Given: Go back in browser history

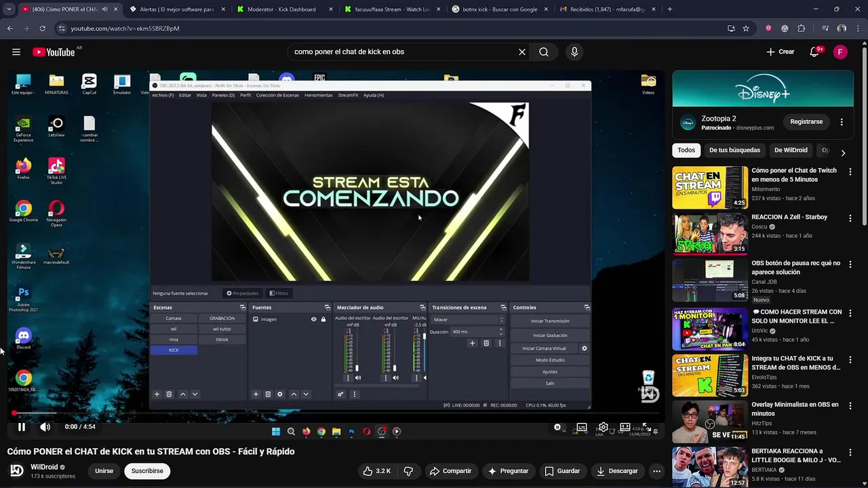Looking at the screenshot, I should coord(9,28).
